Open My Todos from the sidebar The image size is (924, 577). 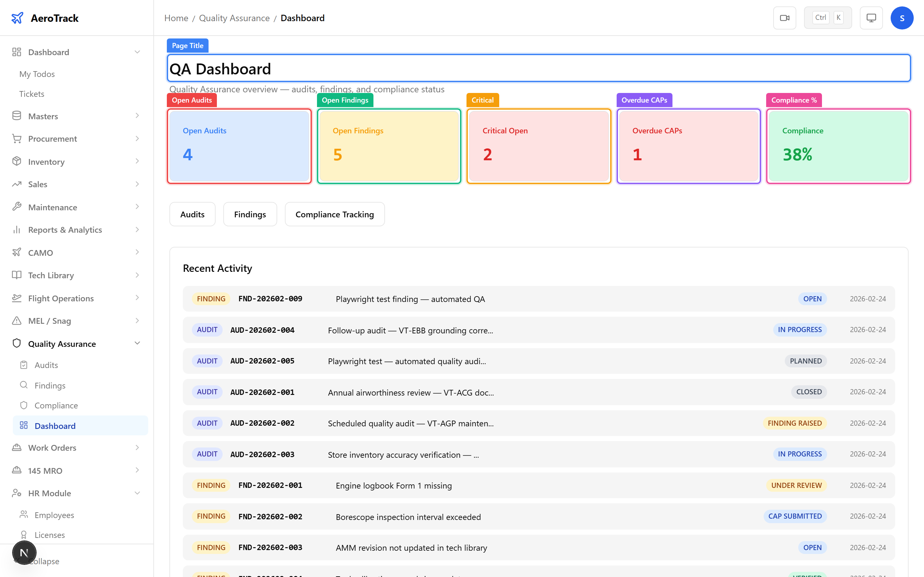tap(37, 74)
